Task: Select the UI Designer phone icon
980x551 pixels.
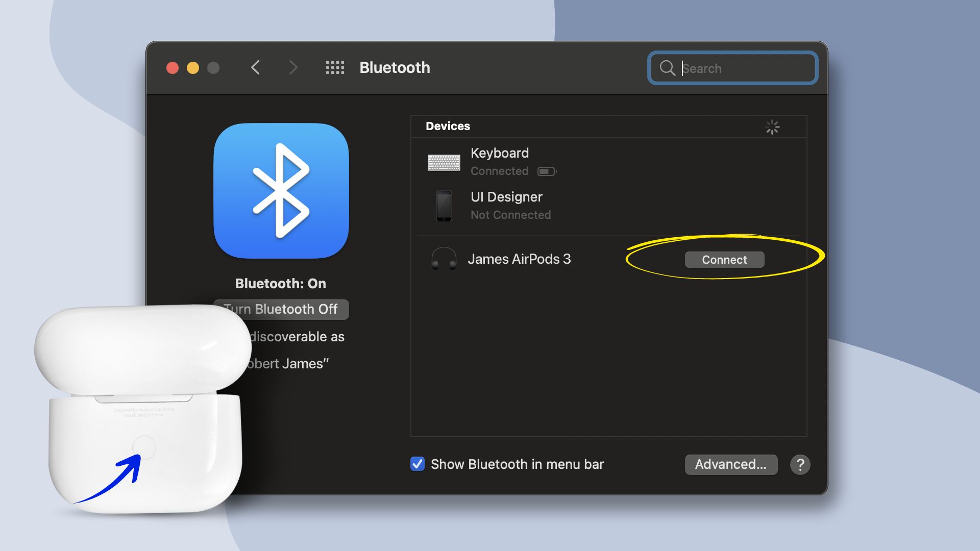Action: (x=444, y=206)
